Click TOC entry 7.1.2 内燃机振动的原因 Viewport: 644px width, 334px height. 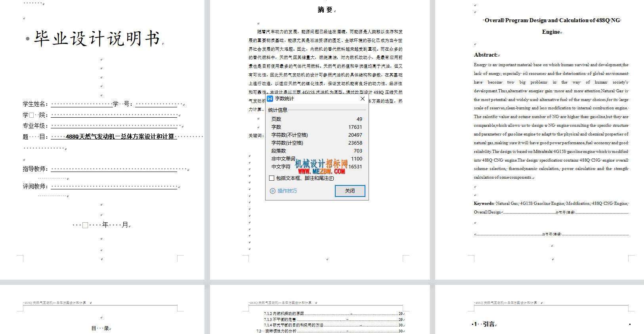coord(334,313)
